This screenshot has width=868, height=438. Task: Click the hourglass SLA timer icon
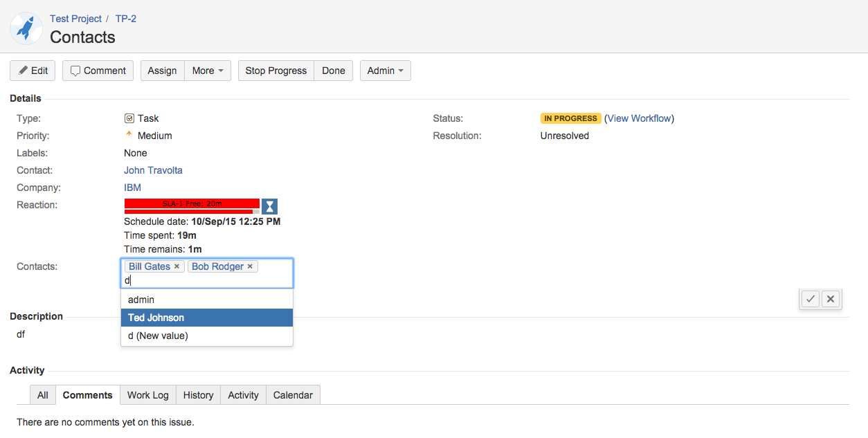269,206
